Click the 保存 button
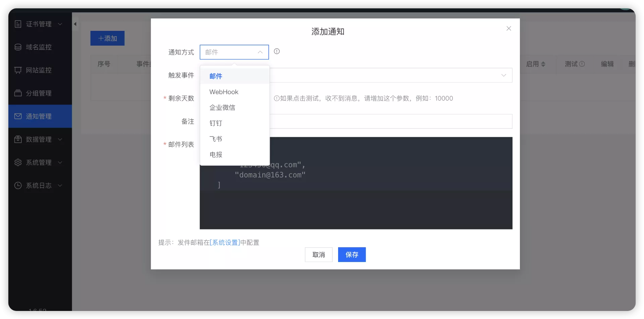 coord(352,255)
